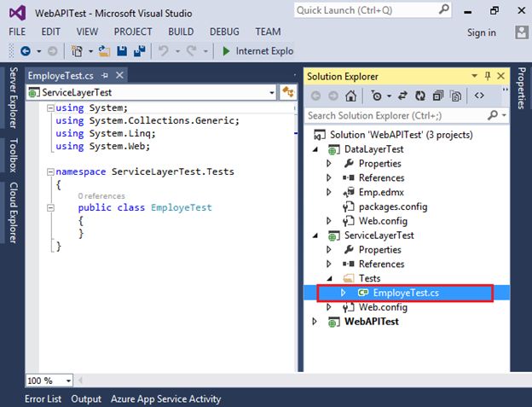Collapse the using directives block
The height and width of the screenshot is (407, 532).
(x=50, y=108)
